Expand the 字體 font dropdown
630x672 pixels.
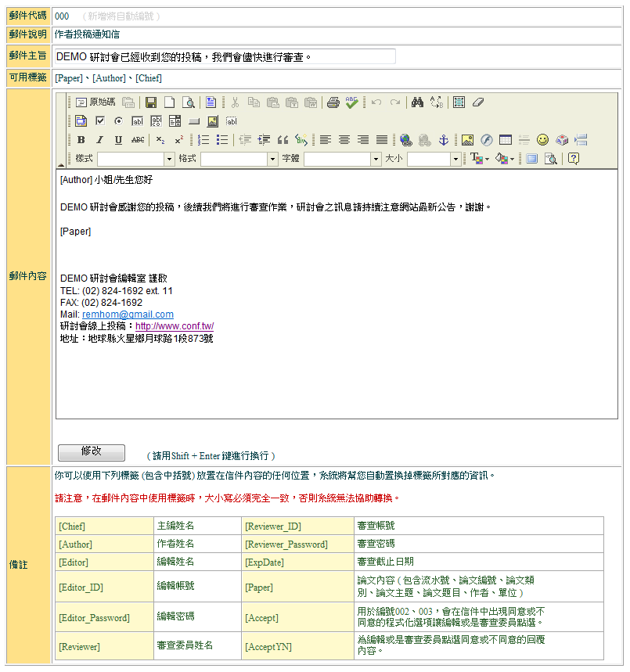click(x=375, y=159)
